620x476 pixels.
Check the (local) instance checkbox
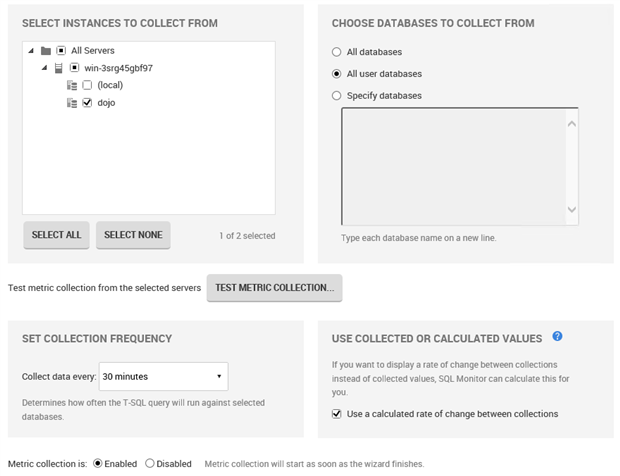[x=87, y=85]
